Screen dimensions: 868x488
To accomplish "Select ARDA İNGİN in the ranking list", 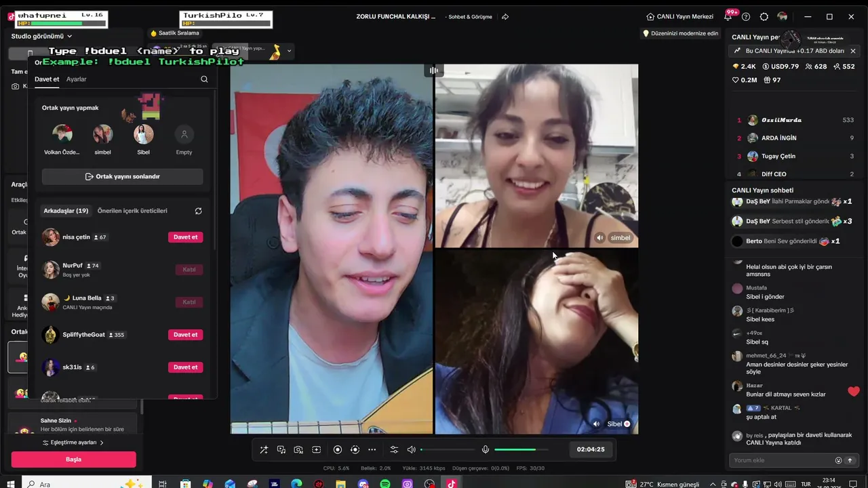I will coord(795,138).
